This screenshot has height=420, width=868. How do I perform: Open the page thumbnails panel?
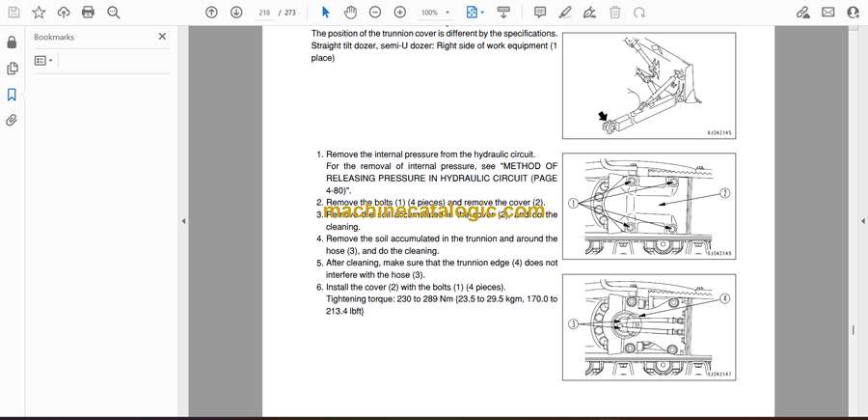click(12, 69)
